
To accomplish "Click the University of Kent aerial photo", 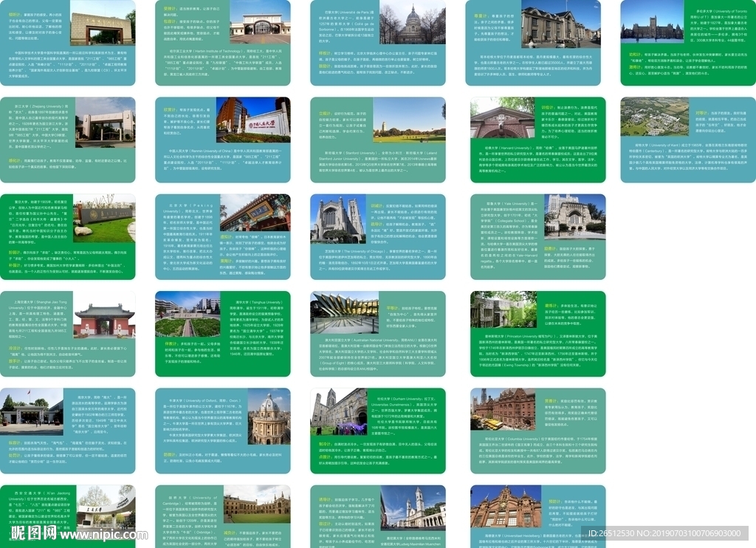I will point(654,118).
